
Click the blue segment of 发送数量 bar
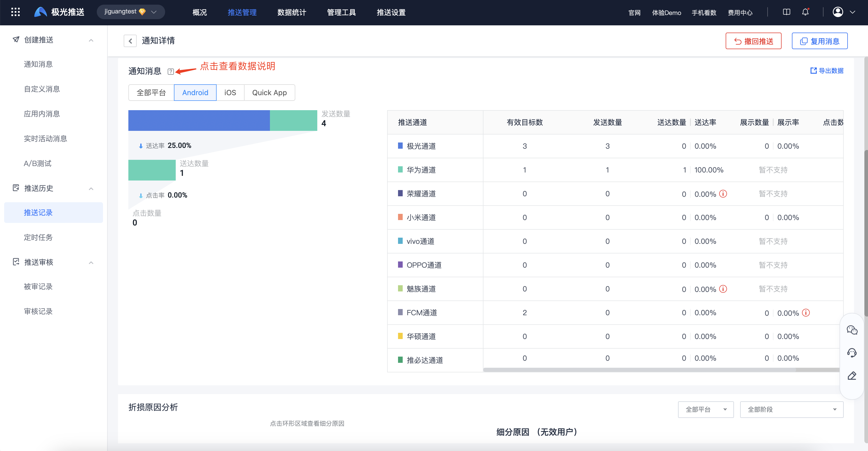[x=199, y=120]
